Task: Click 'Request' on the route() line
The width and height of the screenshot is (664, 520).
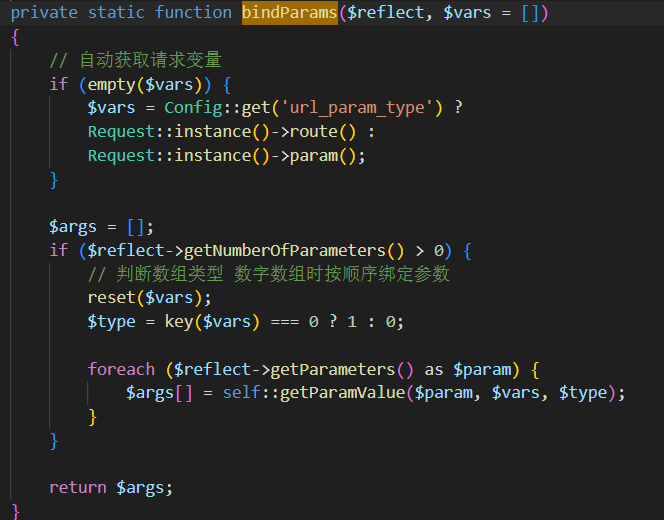Action: click(x=121, y=132)
